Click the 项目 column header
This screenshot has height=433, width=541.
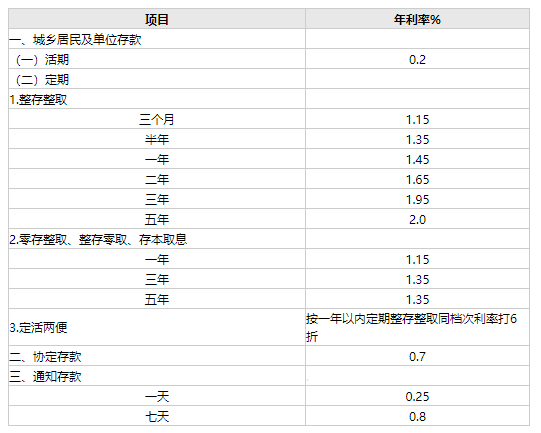[157, 19]
